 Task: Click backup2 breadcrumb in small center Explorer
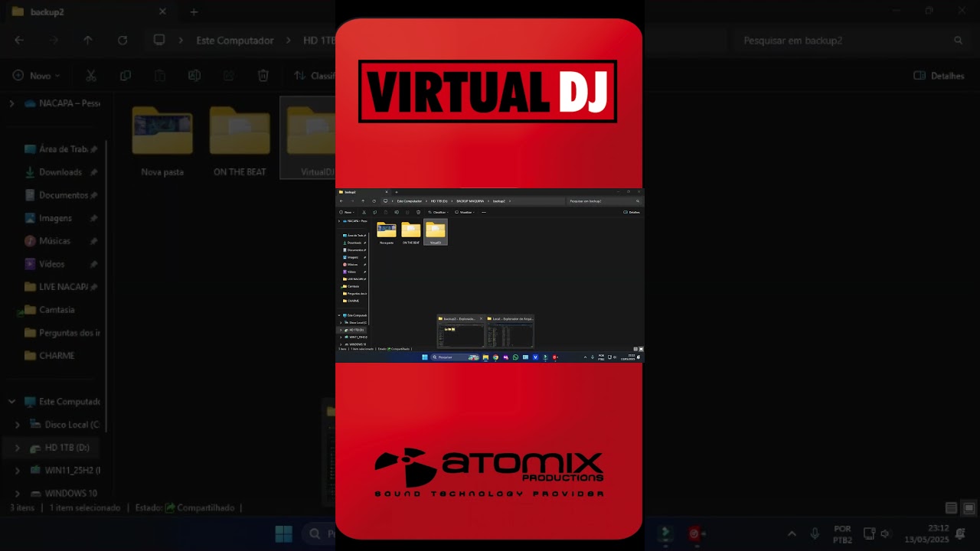click(499, 201)
